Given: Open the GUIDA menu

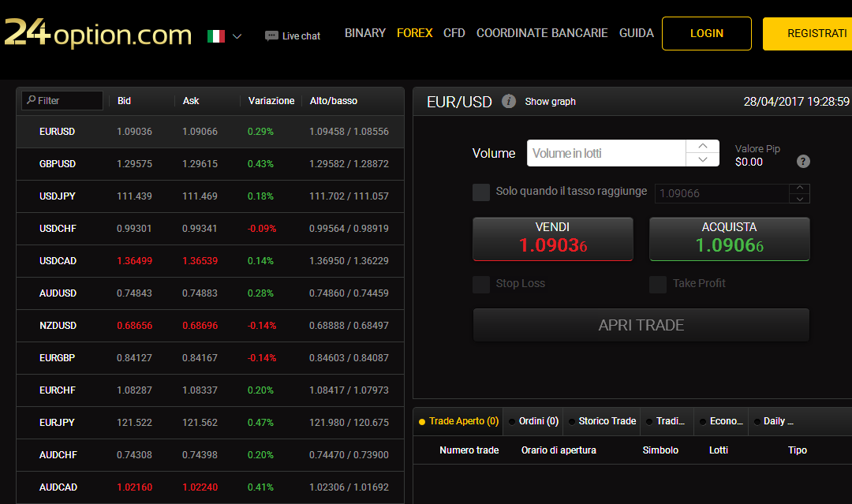Looking at the screenshot, I should coord(637,33).
